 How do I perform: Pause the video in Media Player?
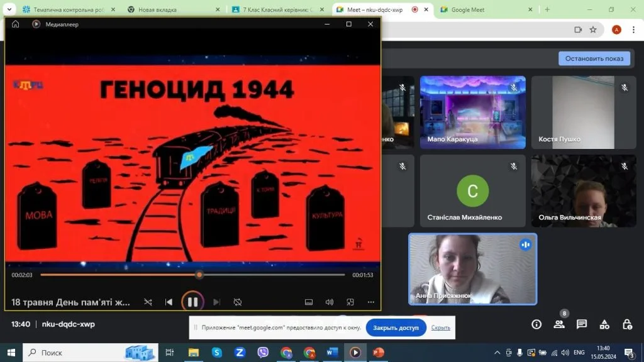click(192, 302)
